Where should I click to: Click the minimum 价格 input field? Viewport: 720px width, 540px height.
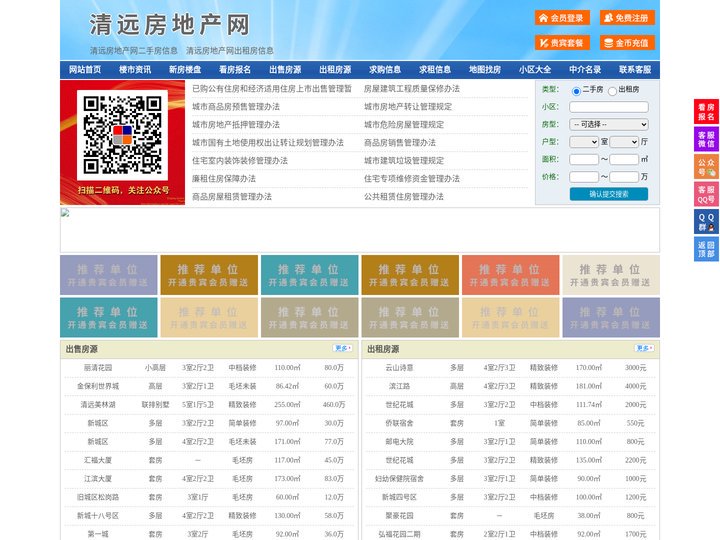coord(584,177)
